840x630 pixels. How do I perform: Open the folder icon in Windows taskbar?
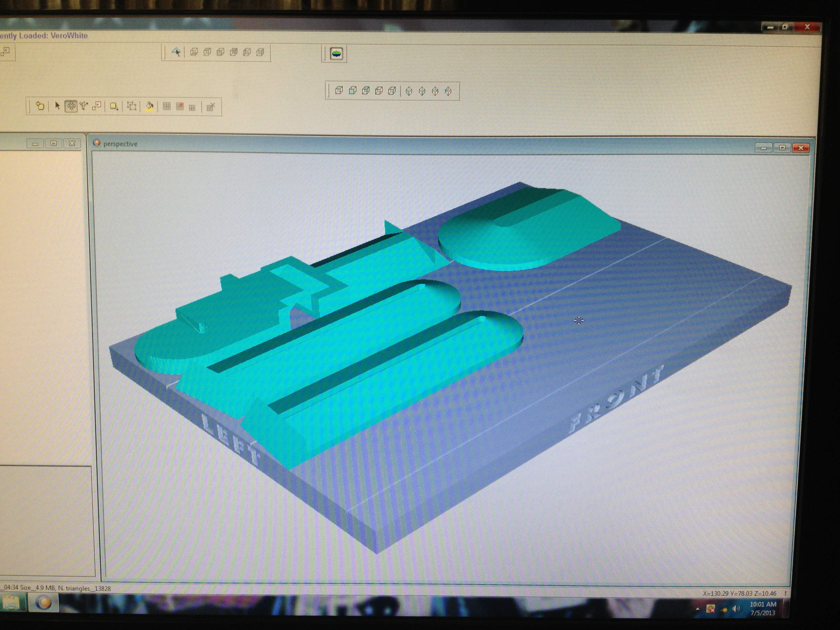tap(11, 603)
